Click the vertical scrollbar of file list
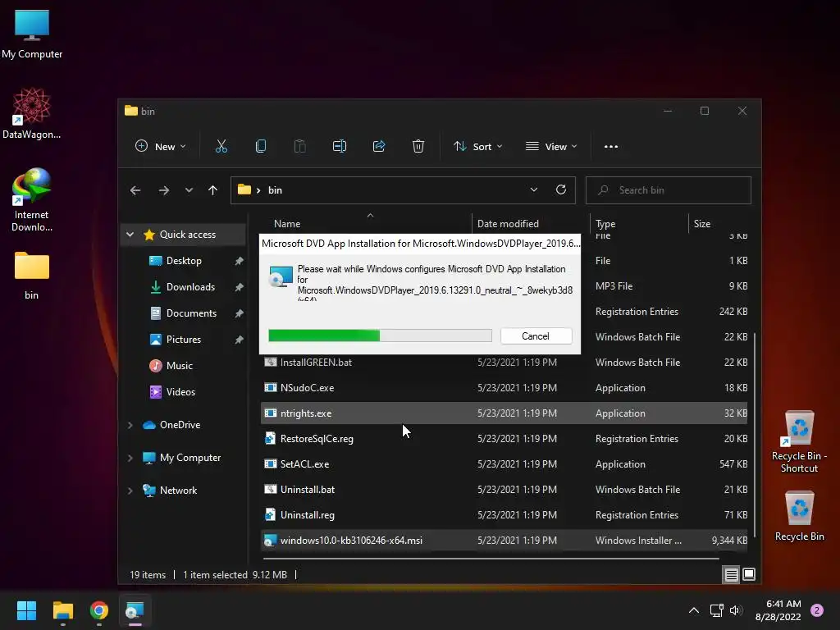 pyautogui.click(x=755, y=435)
